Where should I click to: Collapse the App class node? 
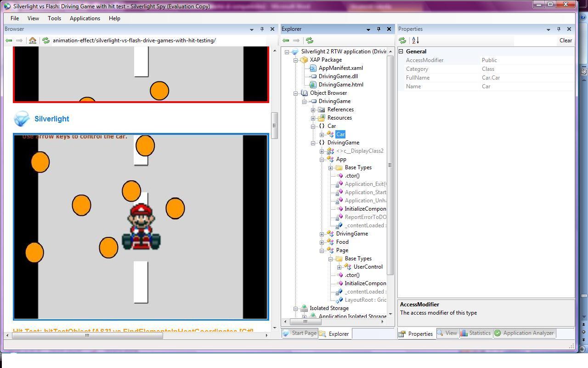(322, 159)
